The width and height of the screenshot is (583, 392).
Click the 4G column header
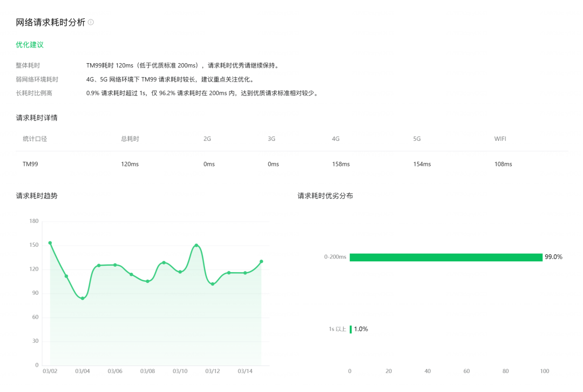[336, 139]
